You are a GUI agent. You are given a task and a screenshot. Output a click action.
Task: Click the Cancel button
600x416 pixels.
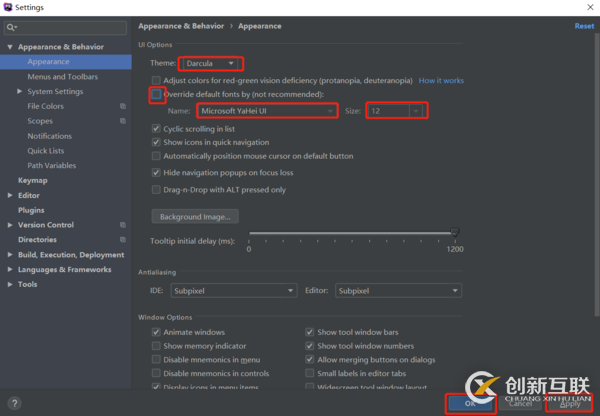(x=520, y=403)
